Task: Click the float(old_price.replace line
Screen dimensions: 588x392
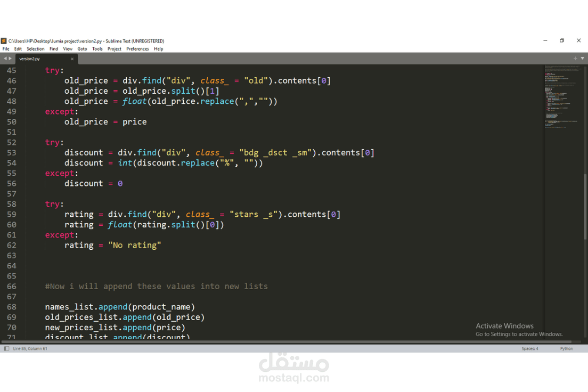Action: click(x=170, y=101)
